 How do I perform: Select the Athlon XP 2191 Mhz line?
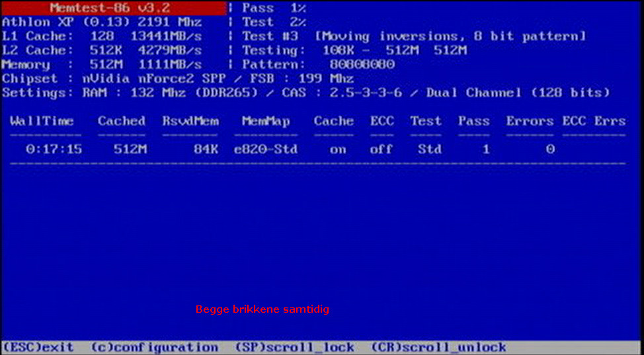pos(102,22)
